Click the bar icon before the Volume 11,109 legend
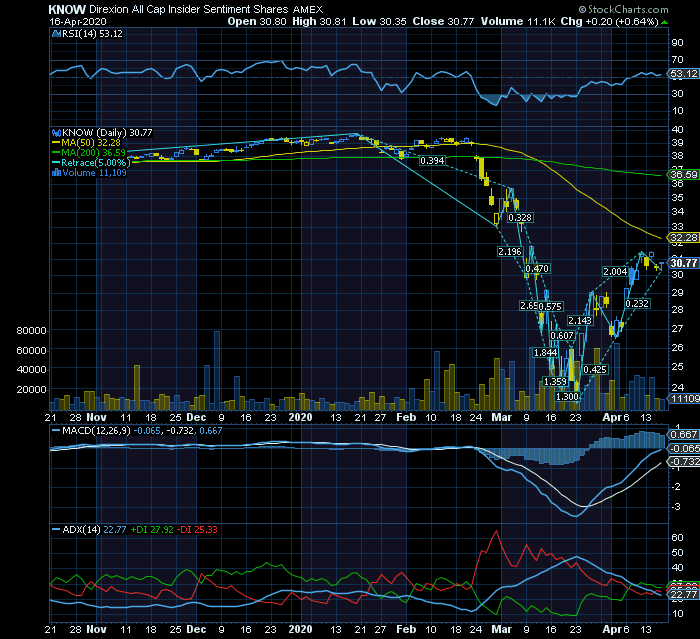The height and width of the screenshot is (639, 700). (56, 172)
